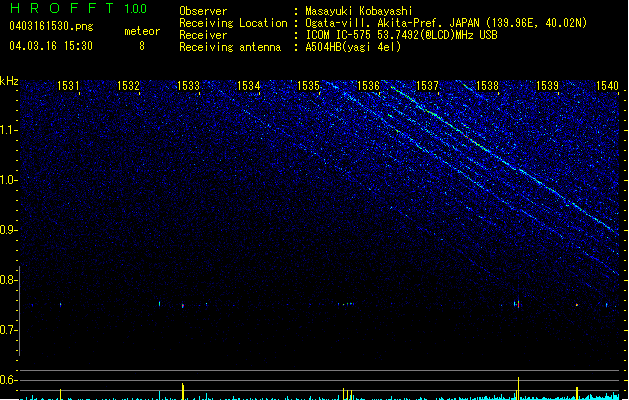Image resolution: width=629 pixels, height=400 pixels.
Task: Click the 1538 time axis marker
Action: pos(487,86)
